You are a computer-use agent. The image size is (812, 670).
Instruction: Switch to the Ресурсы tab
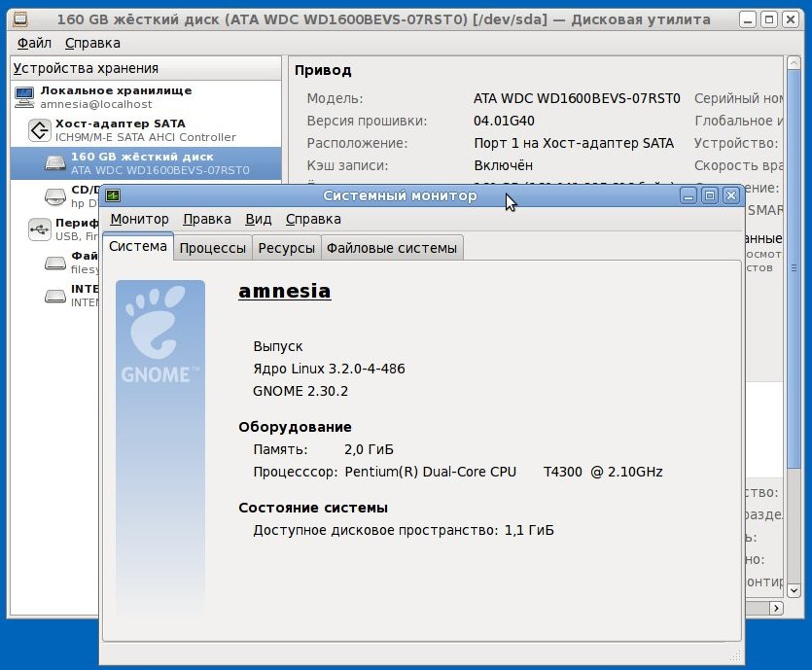pyautogui.click(x=286, y=248)
